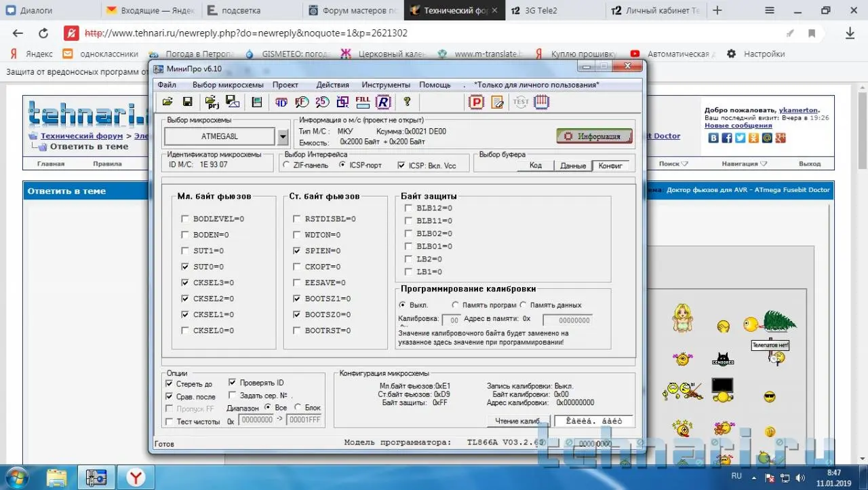
Task: Switch to the Код buffer tab
Action: [x=535, y=166]
